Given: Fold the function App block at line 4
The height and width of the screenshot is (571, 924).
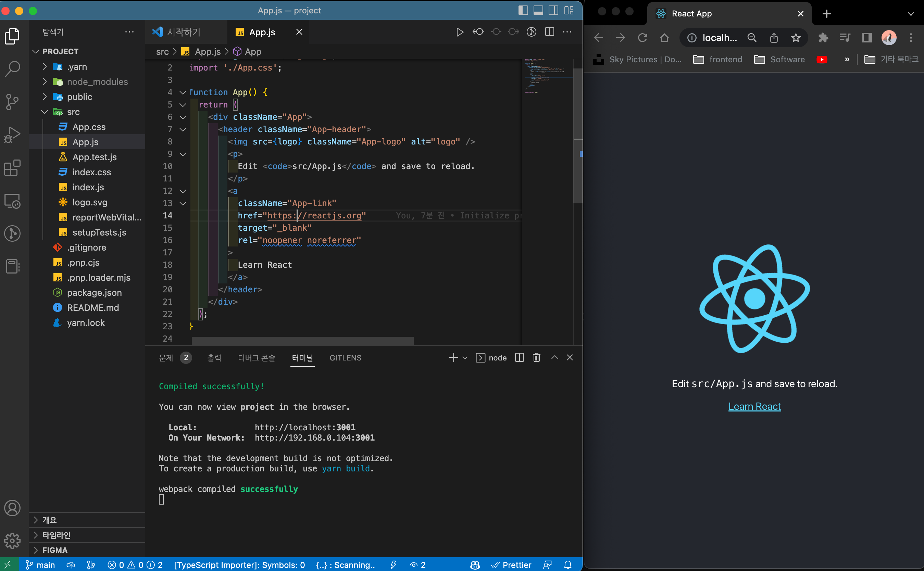Looking at the screenshot, I should pos(183,92).
